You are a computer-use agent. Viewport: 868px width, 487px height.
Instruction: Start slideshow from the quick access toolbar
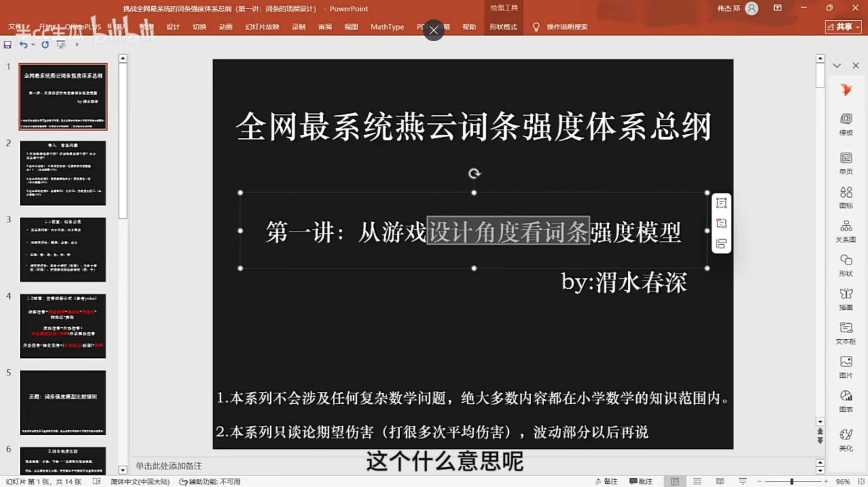click(x=61, y=45)
